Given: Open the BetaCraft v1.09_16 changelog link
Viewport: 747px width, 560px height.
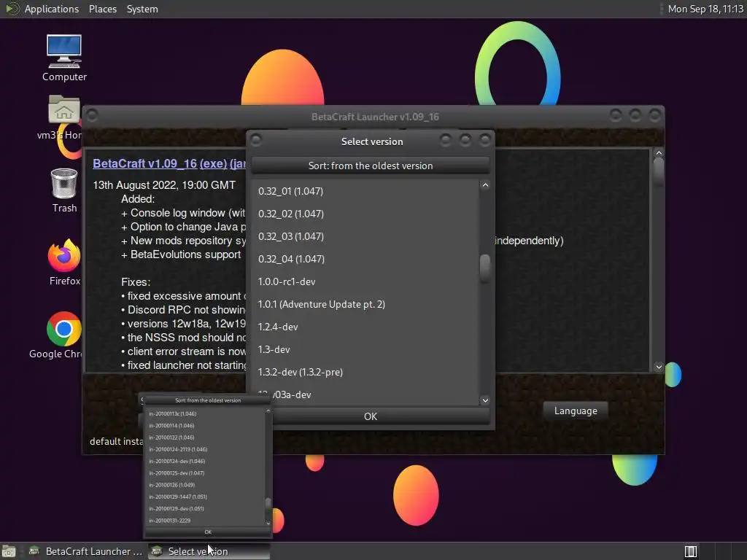Looking at the screenshot, I should 145,163.
